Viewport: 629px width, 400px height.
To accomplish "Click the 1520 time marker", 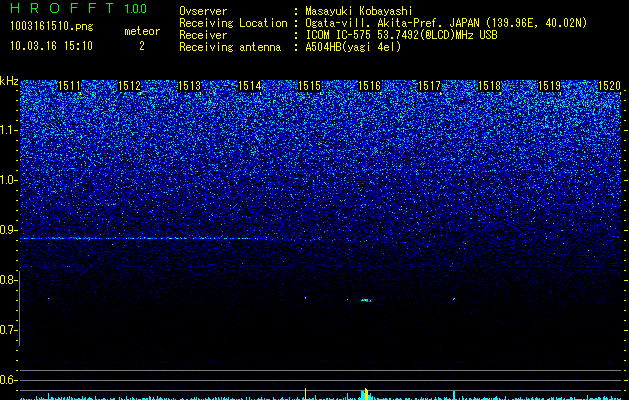I will point(610,86).
